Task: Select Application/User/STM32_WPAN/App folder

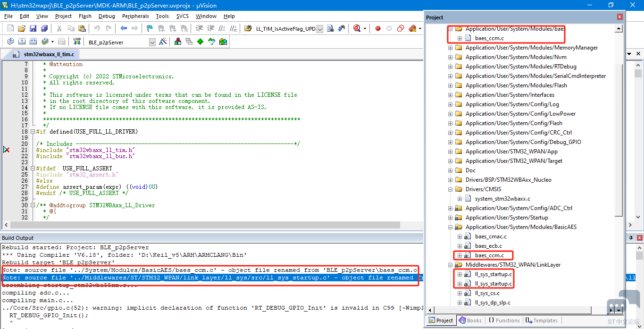Action: click(x=511, y=152)
